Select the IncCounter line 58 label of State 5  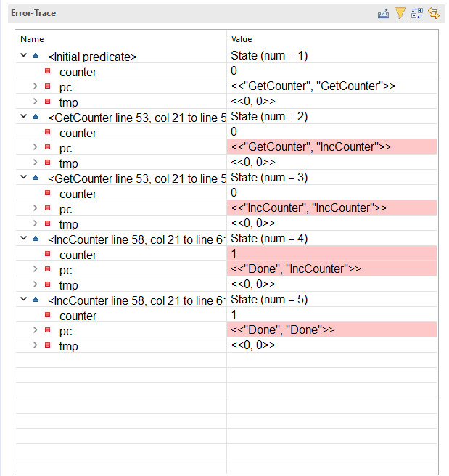point(137,301)
